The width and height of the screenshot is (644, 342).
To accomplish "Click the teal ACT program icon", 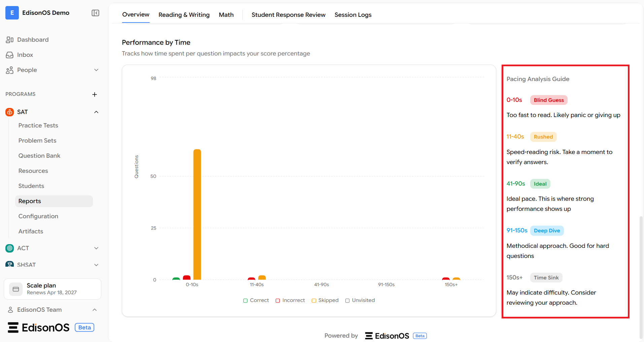I will pyautogui.click(x=10, y=248).
